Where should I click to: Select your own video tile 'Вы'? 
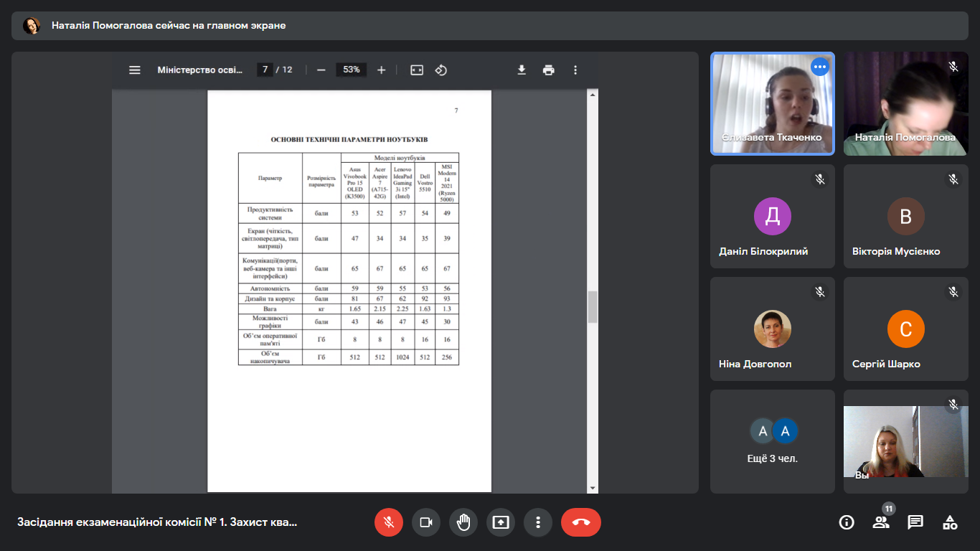tap(906, 441)
